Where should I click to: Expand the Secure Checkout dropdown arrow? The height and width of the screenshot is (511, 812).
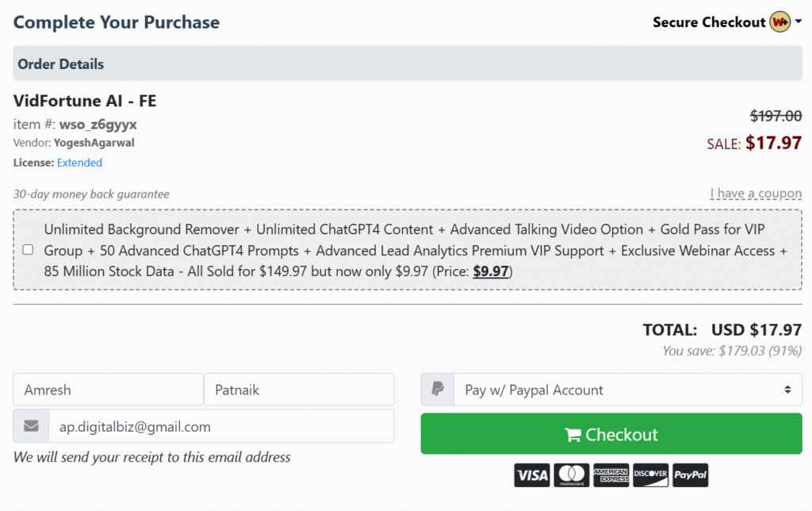[799, 21]
